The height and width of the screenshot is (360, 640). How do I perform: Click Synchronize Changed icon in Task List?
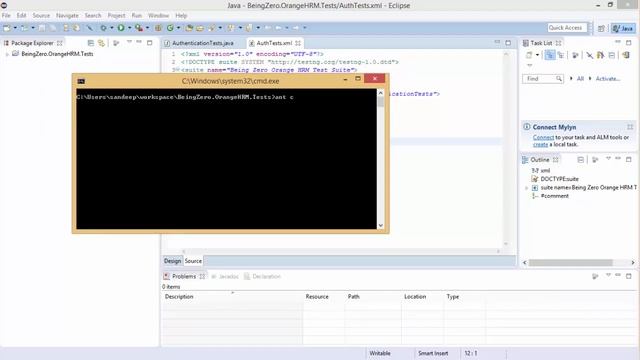[x=600, y=55]
